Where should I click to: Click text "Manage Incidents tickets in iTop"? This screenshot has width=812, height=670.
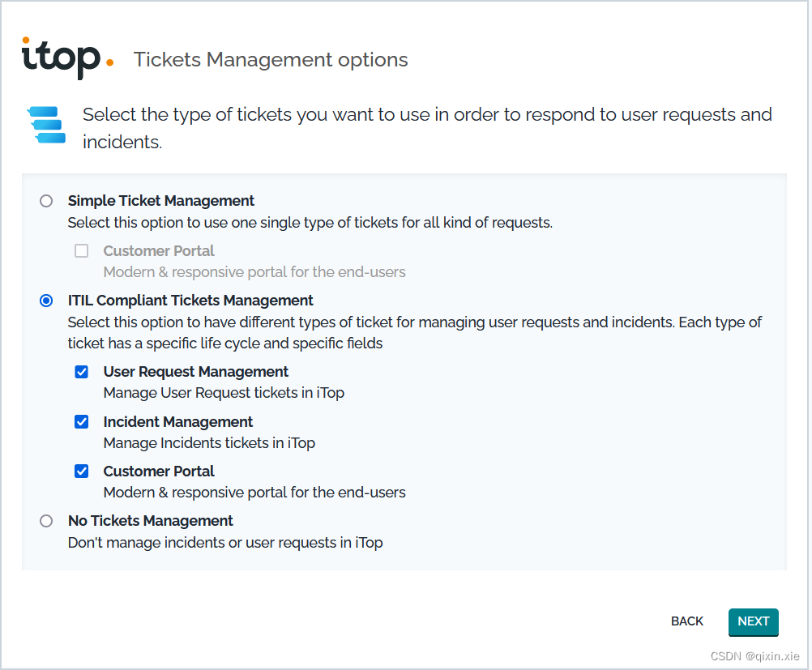click(x=209, y=443)
